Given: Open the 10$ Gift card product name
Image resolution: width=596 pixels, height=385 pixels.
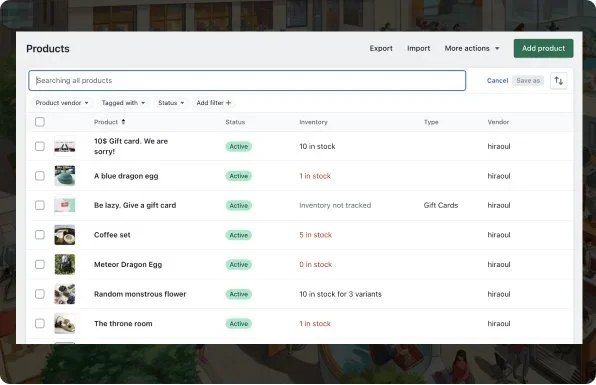Looking at the screenshot, I should 131,146.
